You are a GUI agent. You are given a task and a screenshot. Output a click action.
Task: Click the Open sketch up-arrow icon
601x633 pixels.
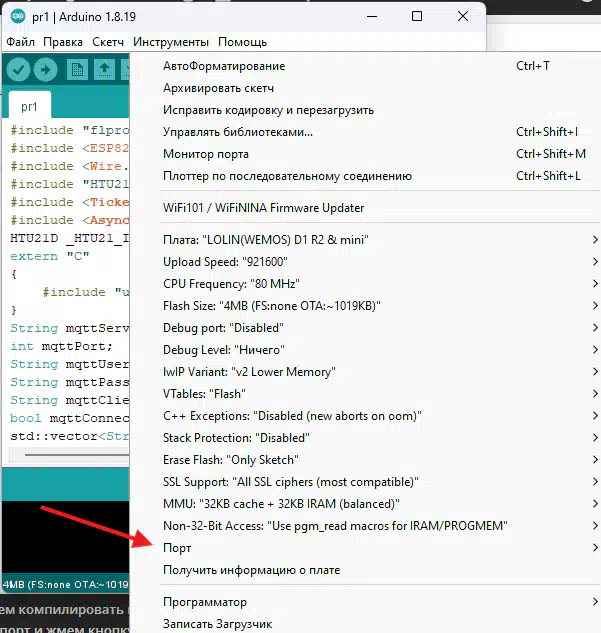coord(105,70)
